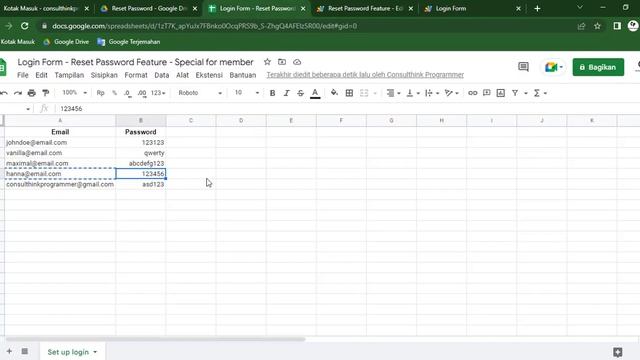Screen dimensions: 640x360
Task: Decrease decimal places
Action: click(128, 93)
